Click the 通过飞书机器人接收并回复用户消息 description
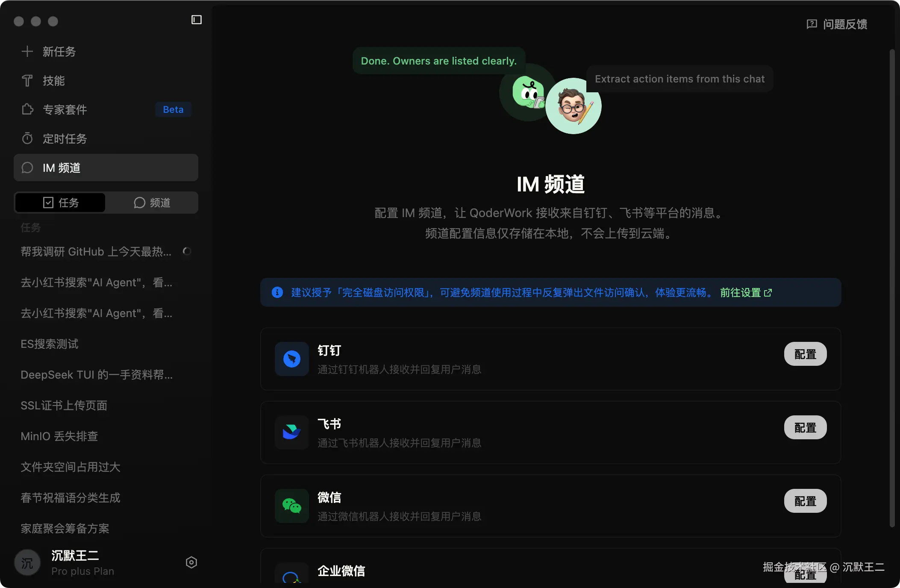Screen dimensions: 900x588 coord(399,443)
